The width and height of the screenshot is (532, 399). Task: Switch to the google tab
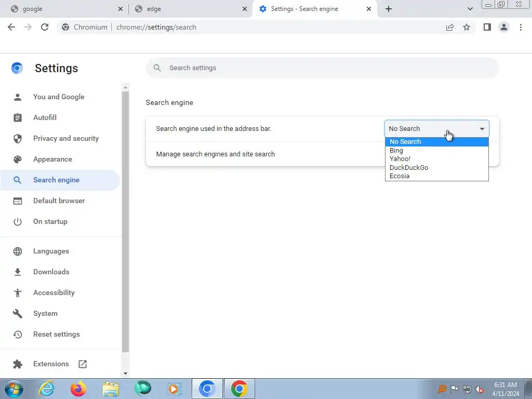point(64,9)
